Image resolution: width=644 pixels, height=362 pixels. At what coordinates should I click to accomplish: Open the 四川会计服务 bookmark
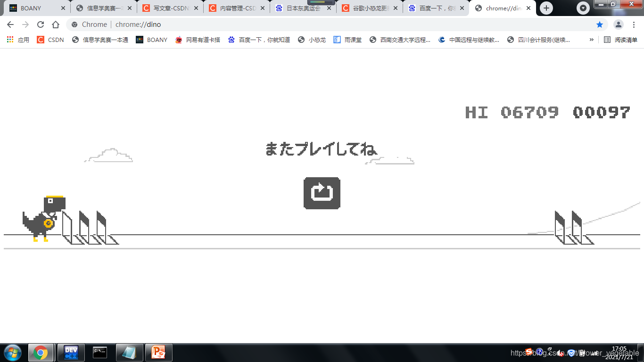coord(538,40)
